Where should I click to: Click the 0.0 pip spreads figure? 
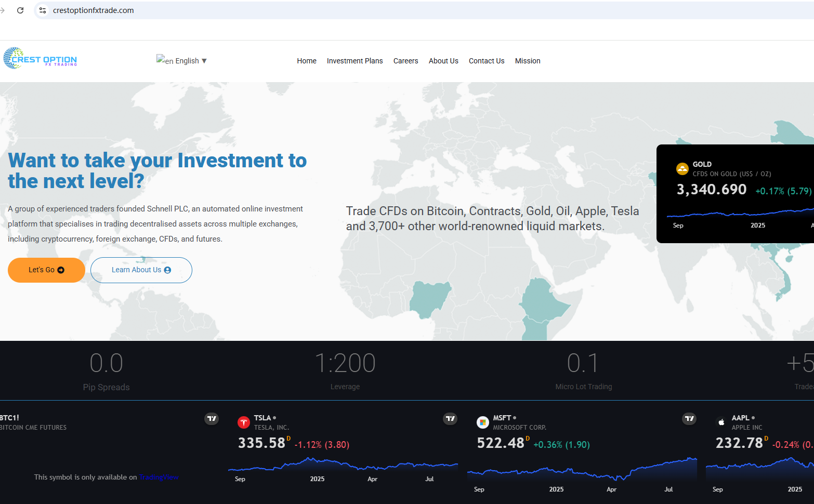pos(106,363)
